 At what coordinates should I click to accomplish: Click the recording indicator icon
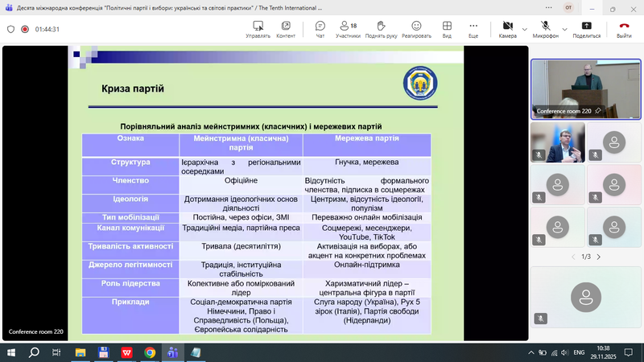click(25, 29)
